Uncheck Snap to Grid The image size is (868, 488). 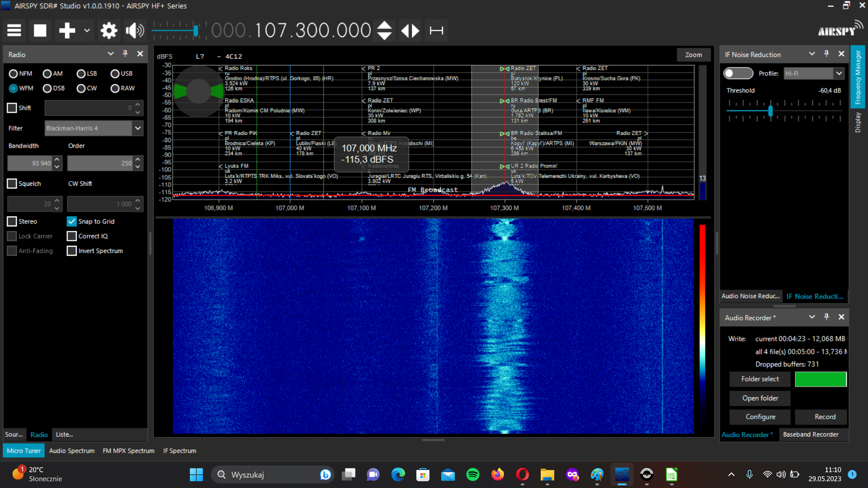pyautogui.click(x=72, y=221)
